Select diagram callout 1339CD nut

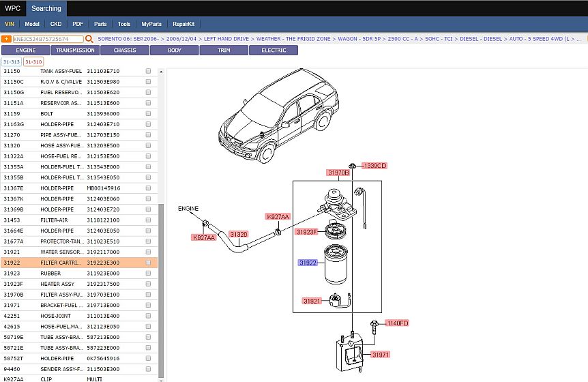point(374,166)
